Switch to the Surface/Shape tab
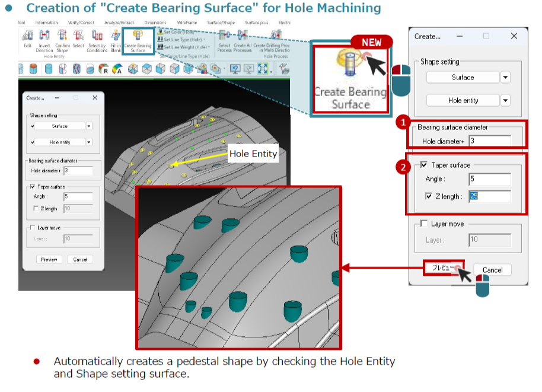Image resolution: width=542 pixels, height=392 pixels. tap(219, 24)
